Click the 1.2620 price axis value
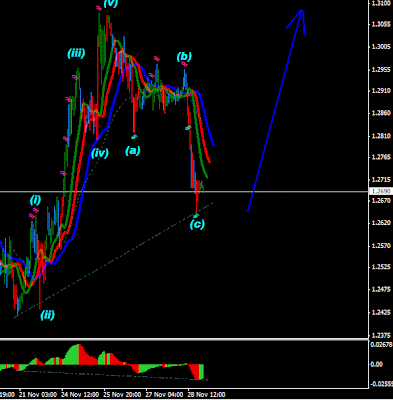Image resolution: width=393 pixels, height=400 pixels. [381, 223]
